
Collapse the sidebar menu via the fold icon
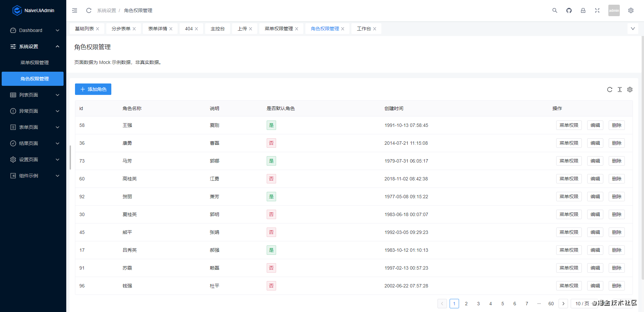[75, 10]
